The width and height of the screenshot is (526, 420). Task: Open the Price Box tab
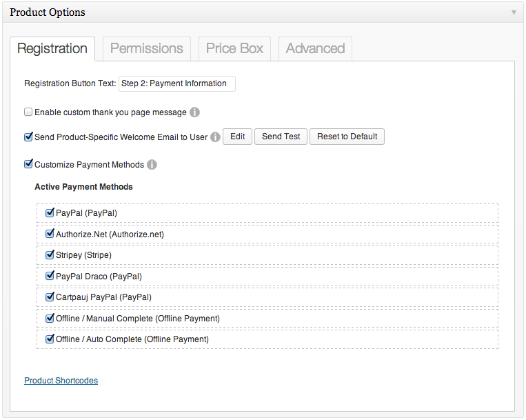pos(234,49)
